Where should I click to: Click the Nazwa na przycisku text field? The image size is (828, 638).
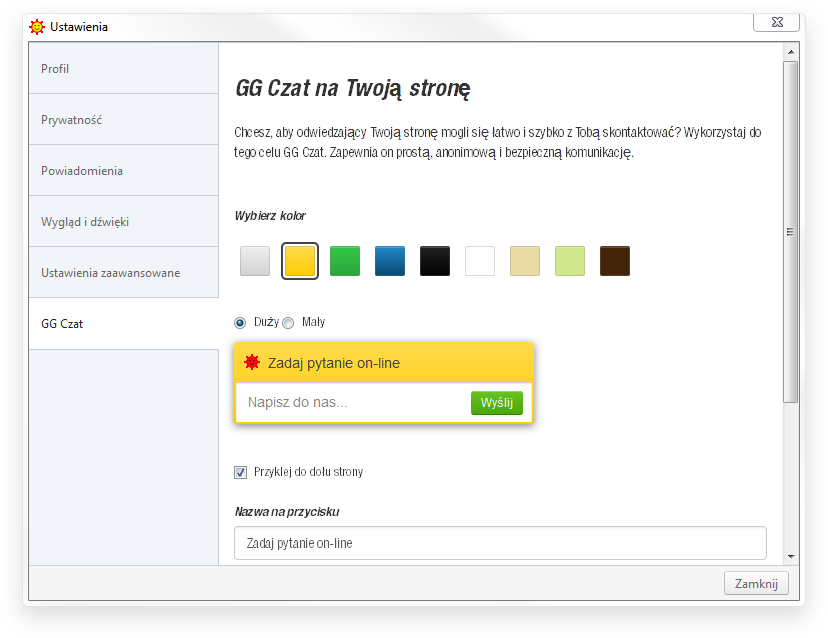coord(500,543)
